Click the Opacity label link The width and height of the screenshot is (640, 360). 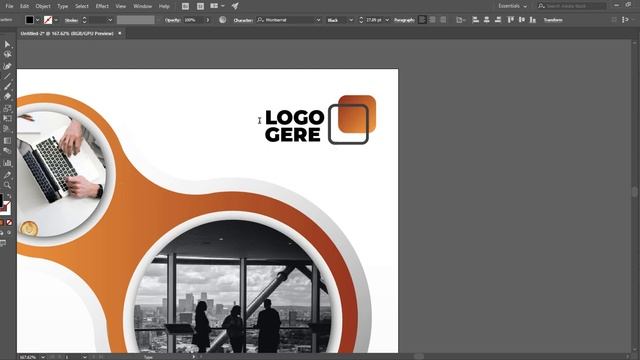(x=173, y=20)
